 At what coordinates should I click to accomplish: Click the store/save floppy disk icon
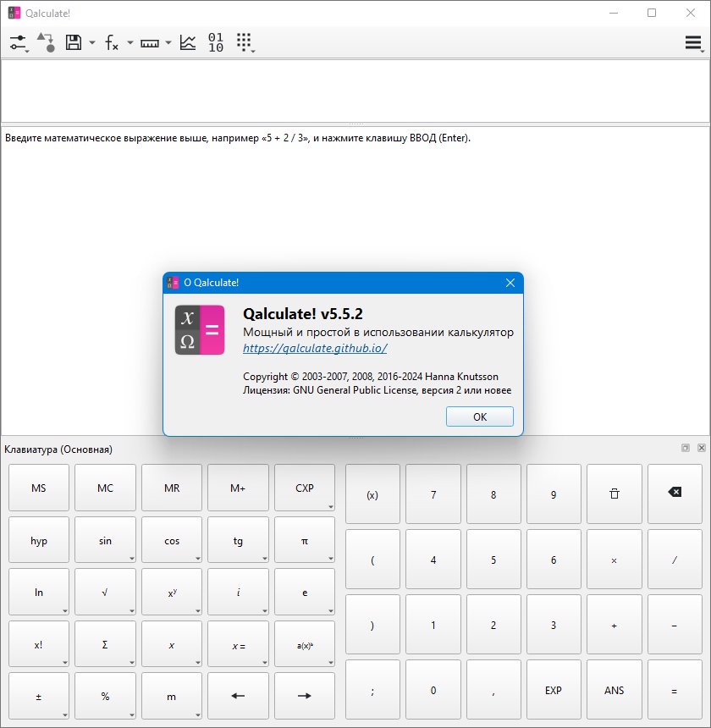pyautogui.click(x=74, y=42)
